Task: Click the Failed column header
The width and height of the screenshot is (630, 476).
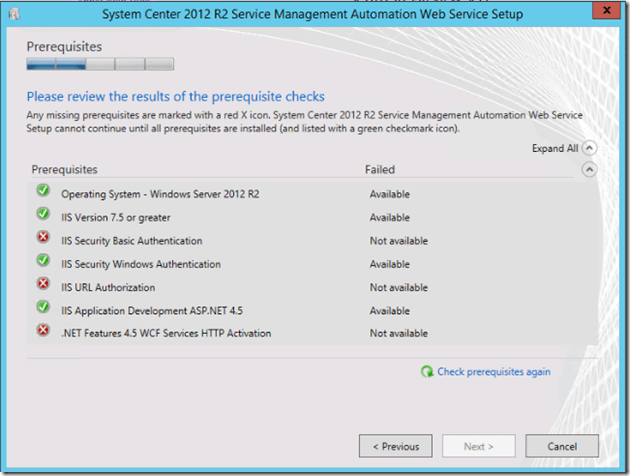Action: tap(380, 170)
